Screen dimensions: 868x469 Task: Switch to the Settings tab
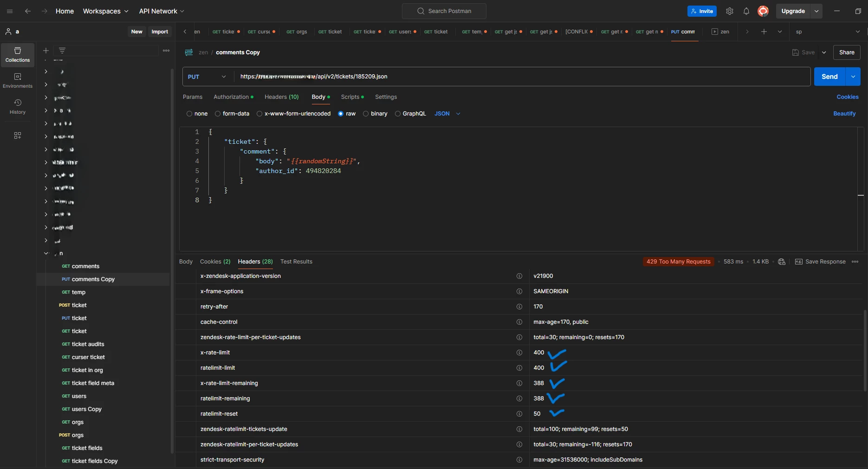pyautogui.click(x=386, y=97)
